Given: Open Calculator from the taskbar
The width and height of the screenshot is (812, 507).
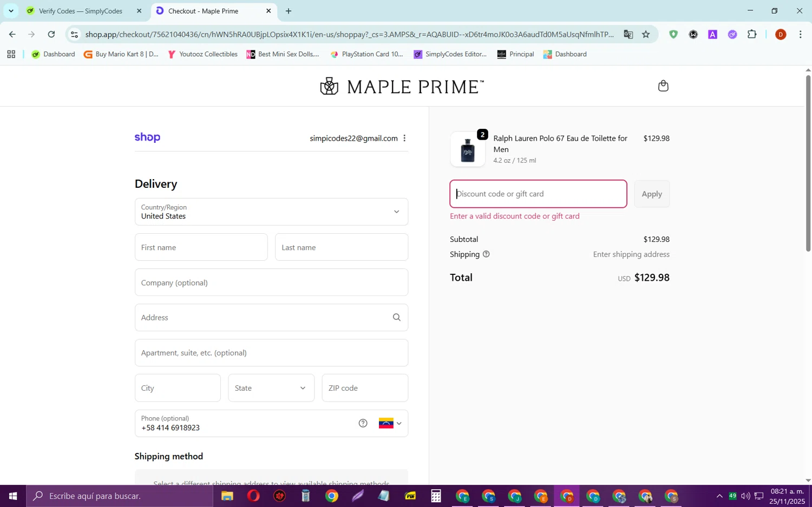Looking at the screenshot, I should 436,496.
